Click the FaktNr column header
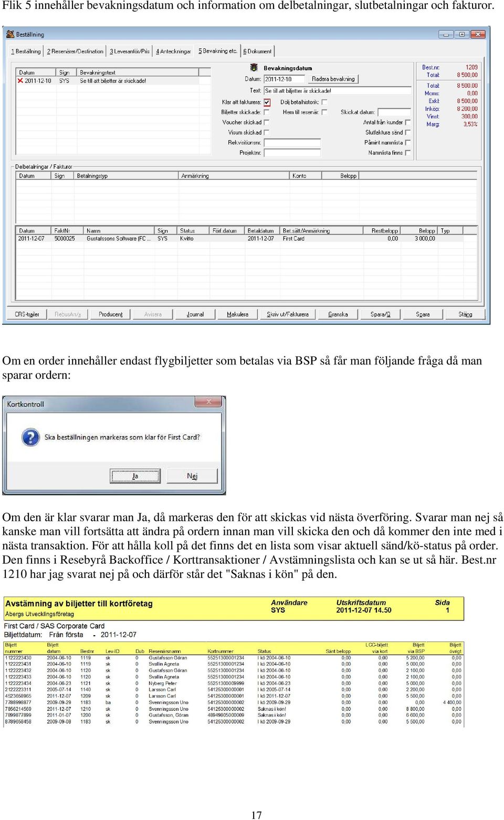 click(x=68, y=230)
